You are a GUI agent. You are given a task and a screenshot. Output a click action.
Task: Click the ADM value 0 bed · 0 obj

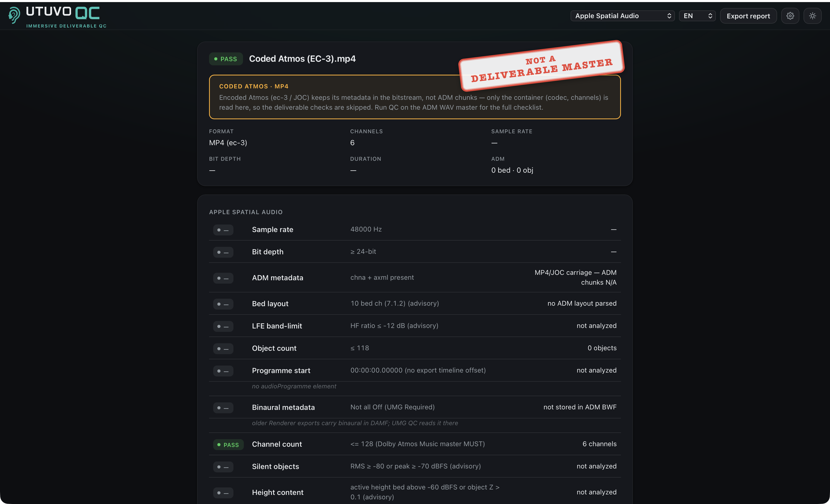point(512,170)
